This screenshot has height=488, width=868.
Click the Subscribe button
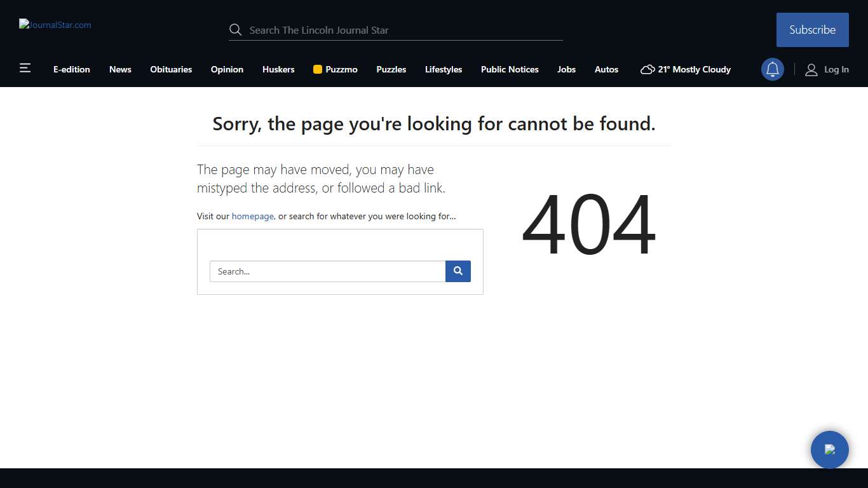[x=813, y=30]
